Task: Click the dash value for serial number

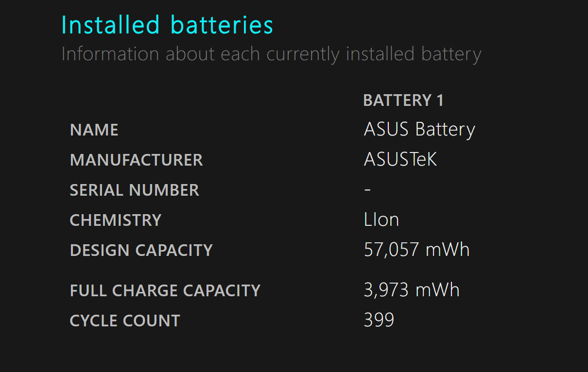Action: pyautogui.click(x=367, y=189)
